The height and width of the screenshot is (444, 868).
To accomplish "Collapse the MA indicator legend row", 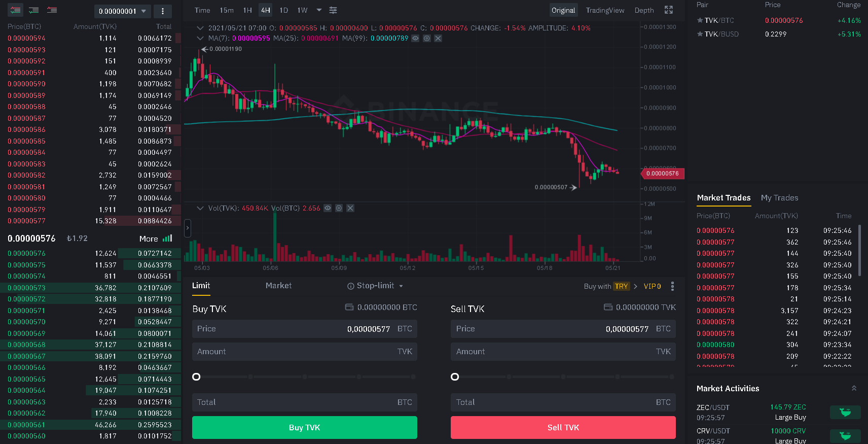I will click(200, 39).
